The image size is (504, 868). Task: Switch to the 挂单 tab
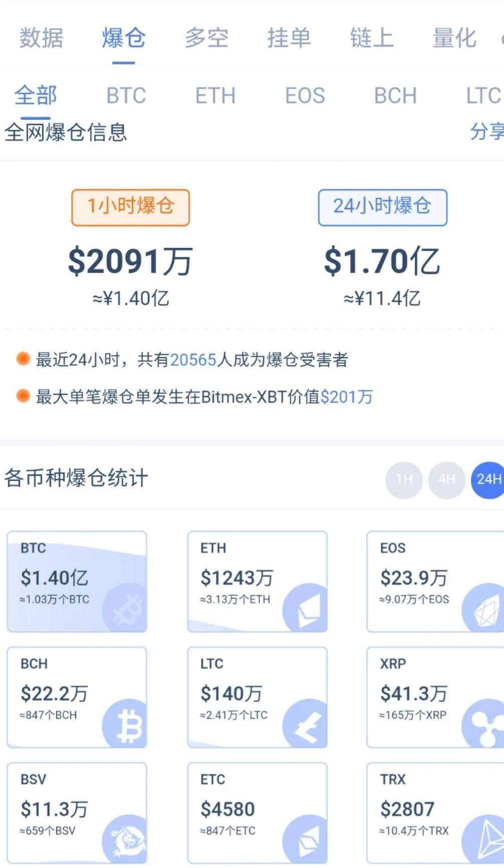point(289,39)
